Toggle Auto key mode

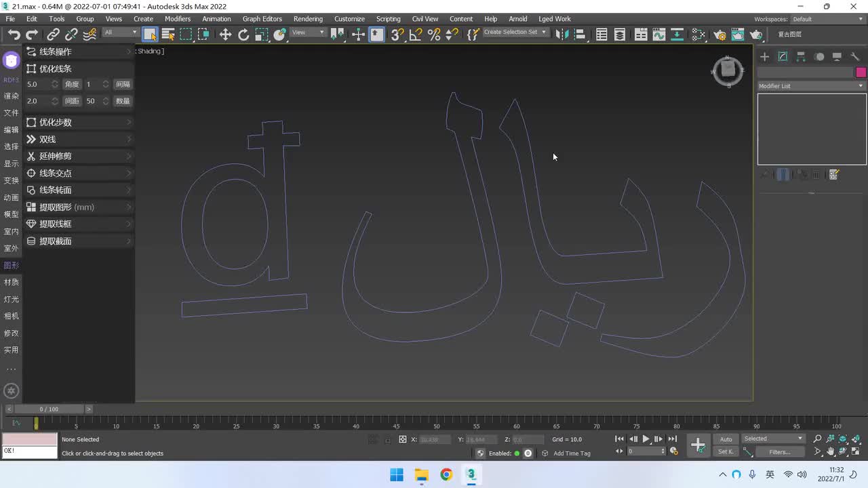point(726,439)
